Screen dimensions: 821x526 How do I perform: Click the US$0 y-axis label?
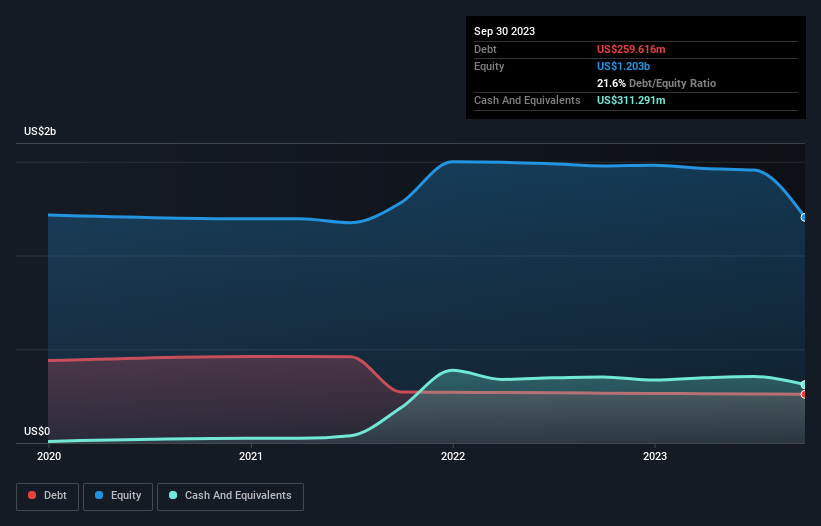coord(37,431)
